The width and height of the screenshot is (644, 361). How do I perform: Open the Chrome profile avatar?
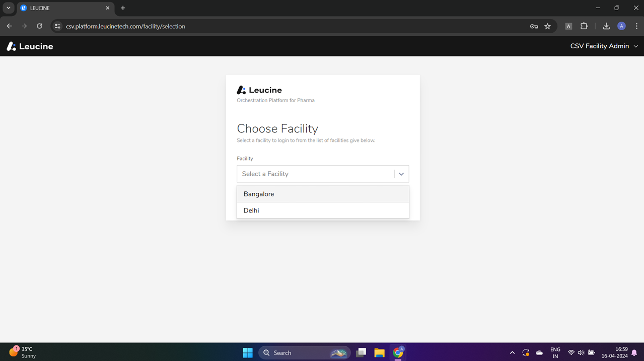coord(621,26)
